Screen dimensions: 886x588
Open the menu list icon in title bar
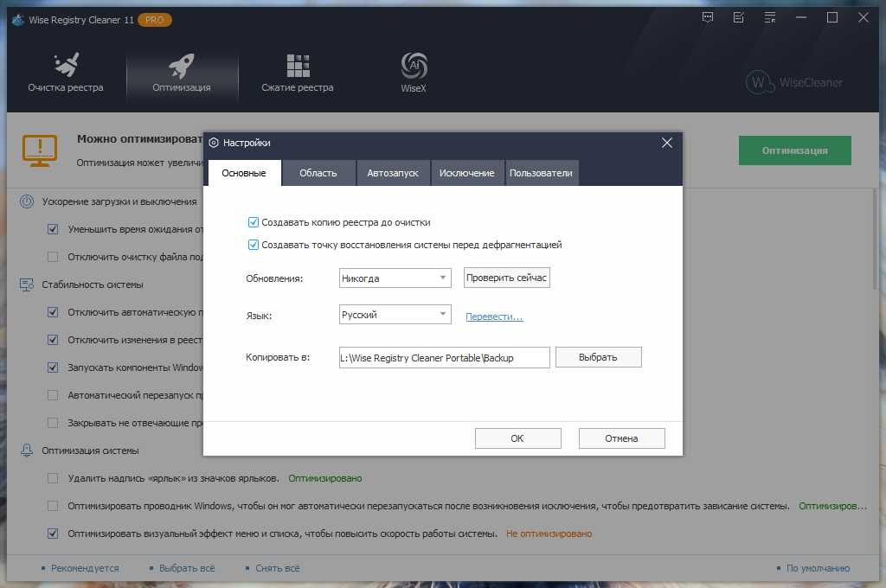[x=769, y=17]
